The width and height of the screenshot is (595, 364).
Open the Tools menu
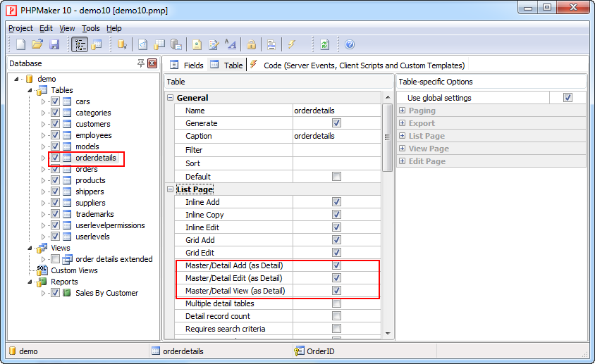91,28
